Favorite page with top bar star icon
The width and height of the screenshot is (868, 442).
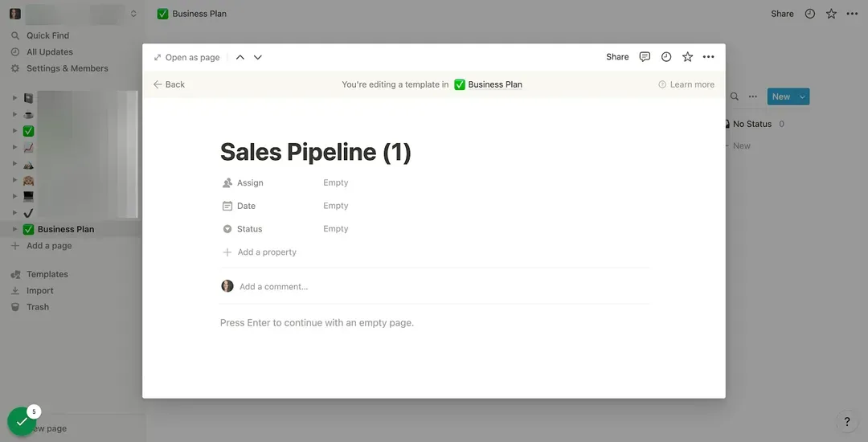[x=831, y=14]
